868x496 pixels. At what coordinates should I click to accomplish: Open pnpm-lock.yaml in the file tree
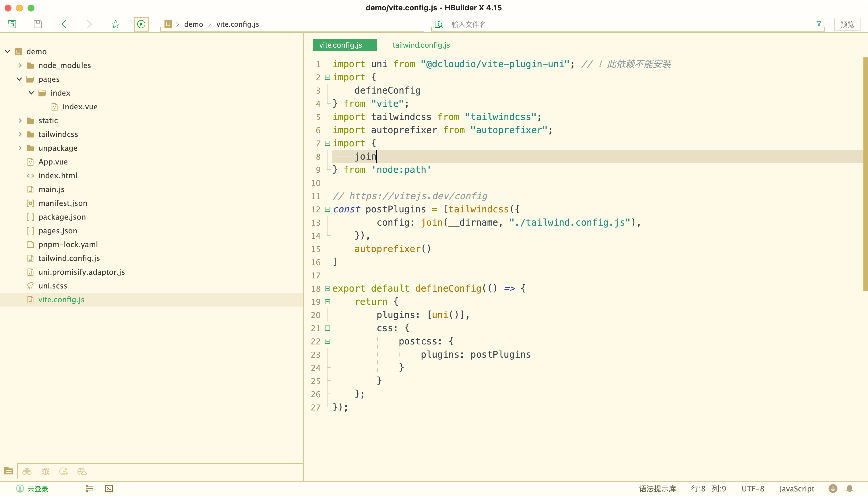click(x=68, y=245)
